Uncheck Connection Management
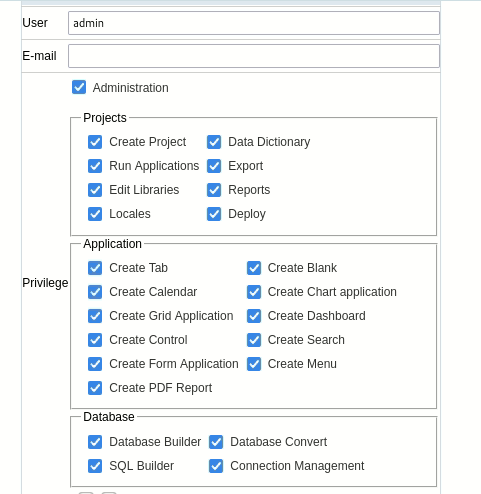 tap(216, 466)
